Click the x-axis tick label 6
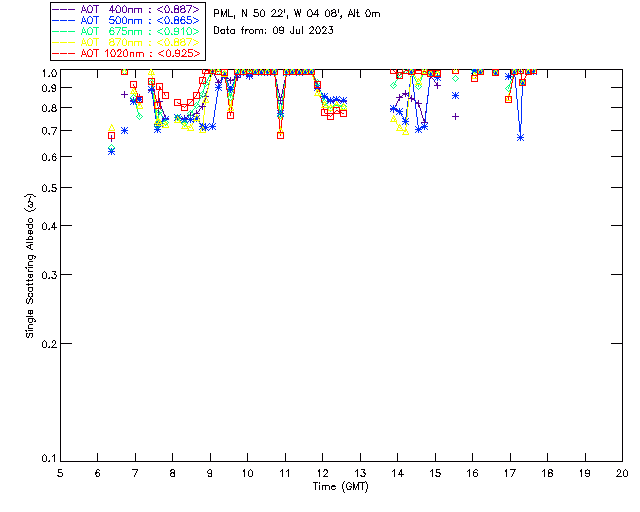 [98, 473]
